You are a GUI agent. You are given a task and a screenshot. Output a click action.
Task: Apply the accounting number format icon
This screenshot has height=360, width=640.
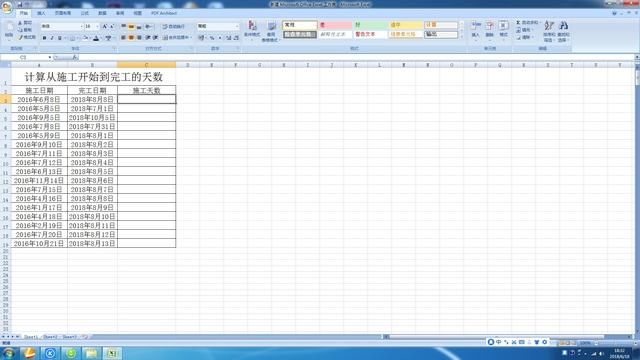(x=201, y=38)
